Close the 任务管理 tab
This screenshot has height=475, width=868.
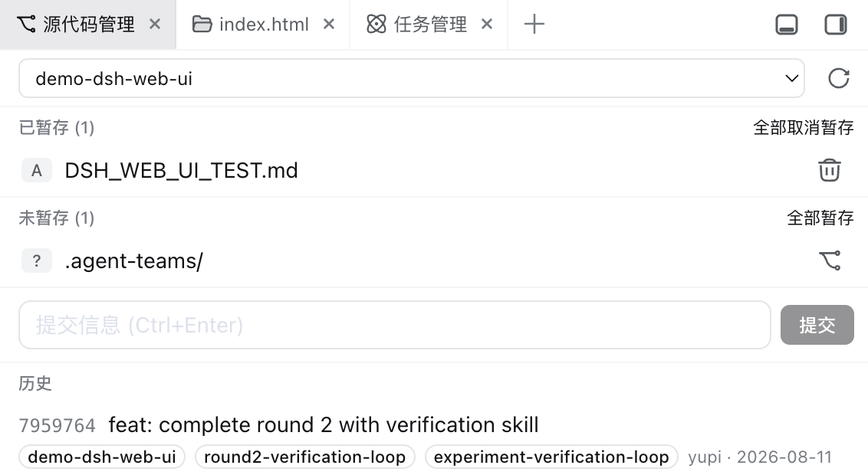(x=487, y=25)
